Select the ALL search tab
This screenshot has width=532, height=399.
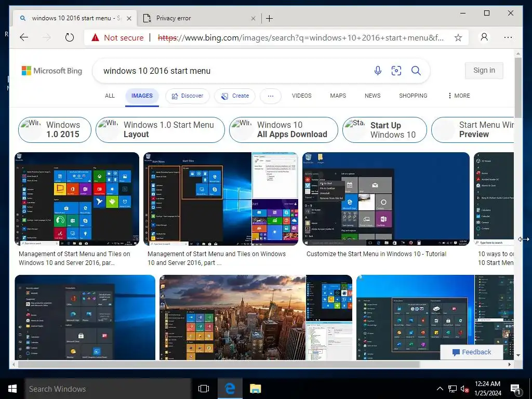tap(110, 96)
